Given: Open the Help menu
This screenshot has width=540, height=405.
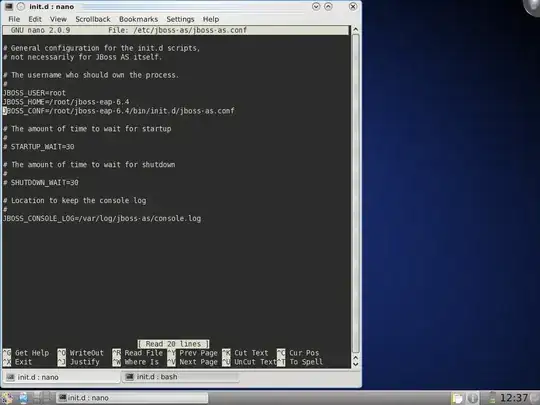Looking at the screenshot, I should click(x=211, y=19).
